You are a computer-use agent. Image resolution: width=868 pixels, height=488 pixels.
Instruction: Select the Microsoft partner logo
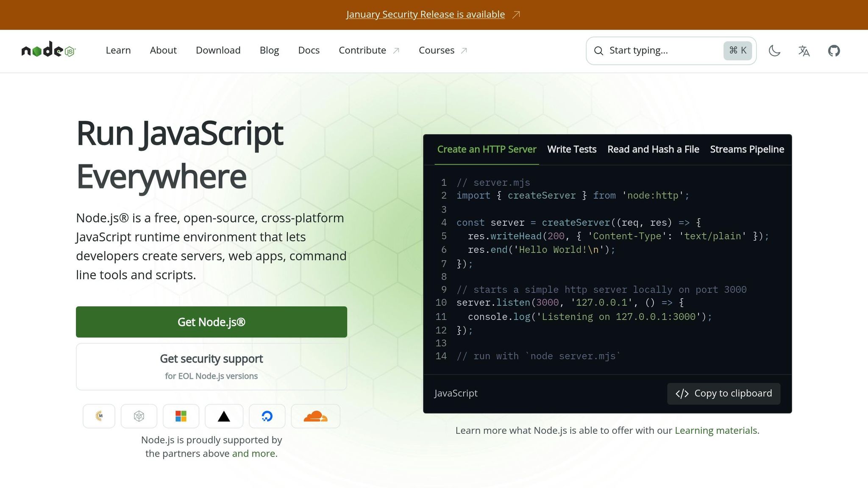181,416
